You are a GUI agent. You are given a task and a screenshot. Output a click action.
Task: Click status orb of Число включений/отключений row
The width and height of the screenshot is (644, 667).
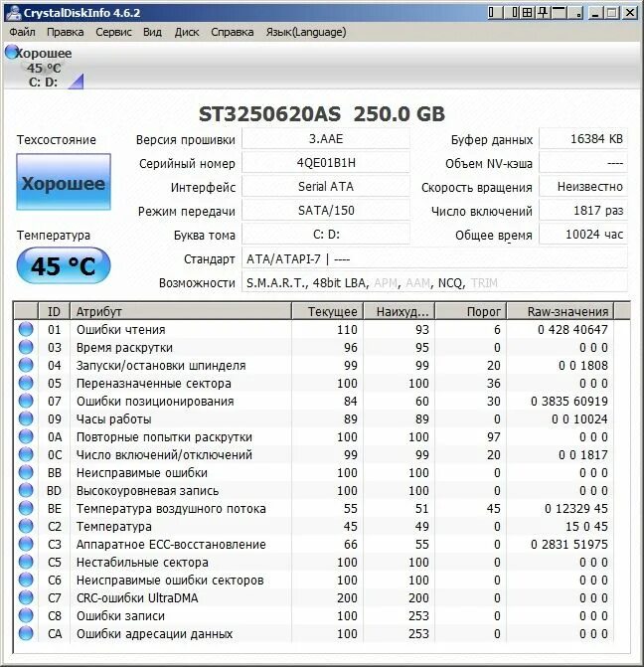(26, 454)
